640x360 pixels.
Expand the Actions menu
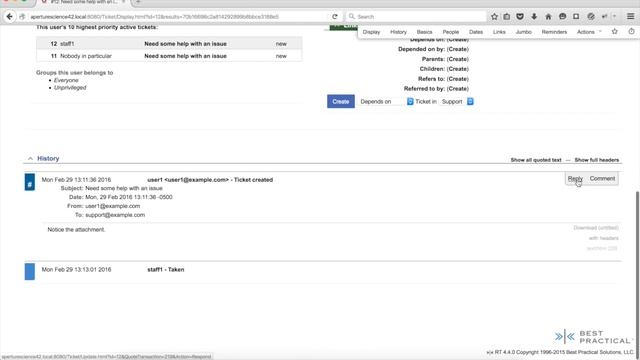pyautogui.click(x=589, y=32)
